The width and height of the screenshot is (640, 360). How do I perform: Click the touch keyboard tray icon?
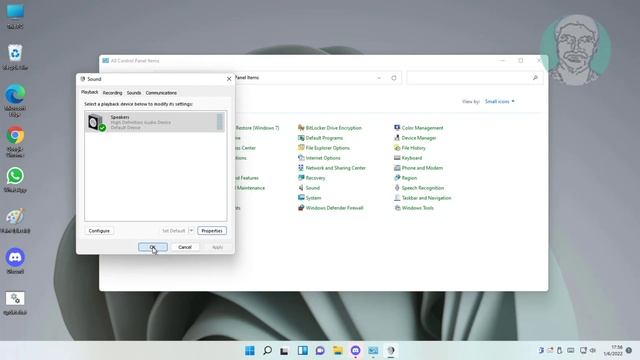(x=571, y=350)
